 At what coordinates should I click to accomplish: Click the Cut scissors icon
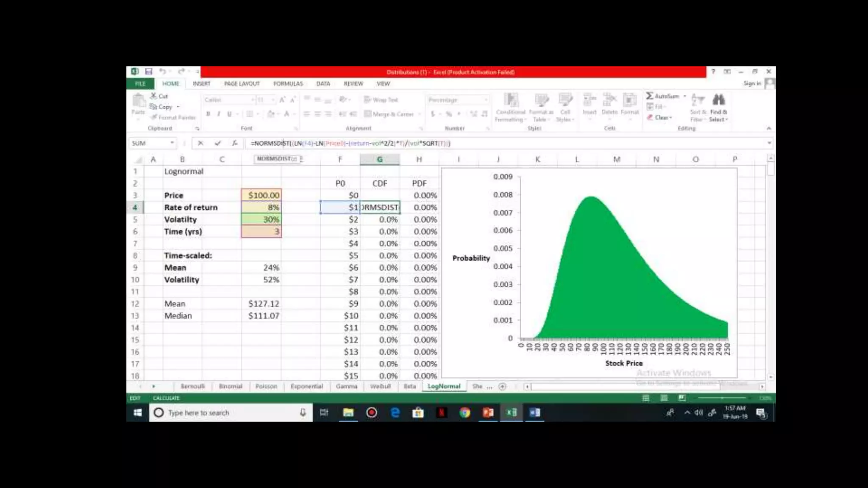click(x=153, y=96)
